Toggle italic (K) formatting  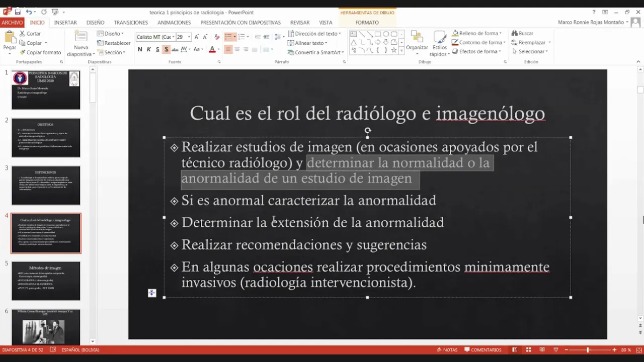148,49
